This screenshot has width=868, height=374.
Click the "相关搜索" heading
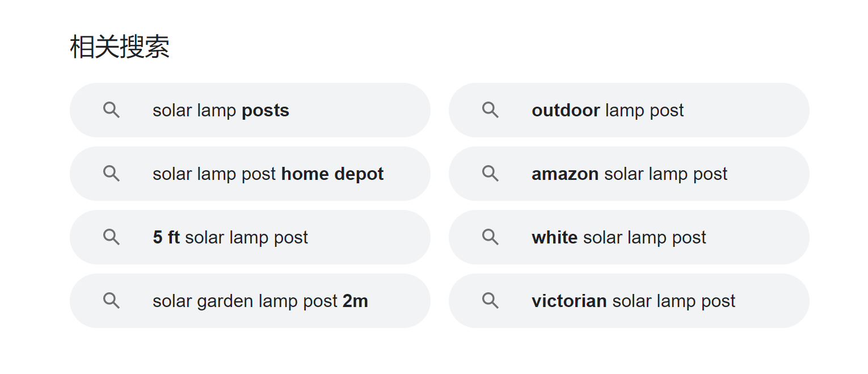coord(120,47)
